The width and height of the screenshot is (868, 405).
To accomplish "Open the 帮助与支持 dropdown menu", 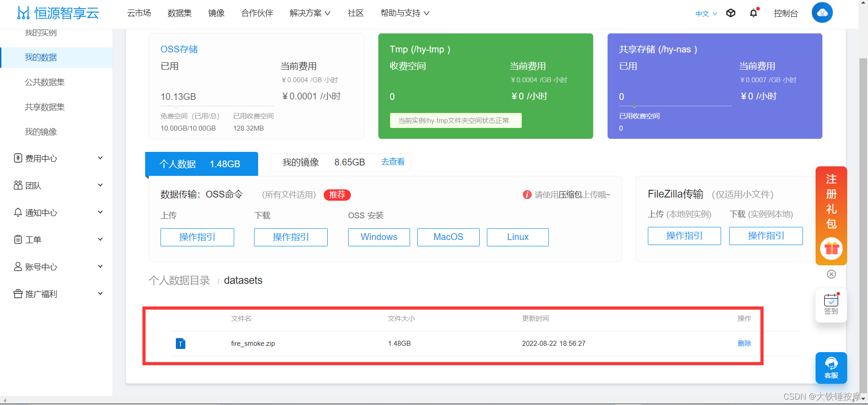I will pyautogui.click(x=405, y=13).
